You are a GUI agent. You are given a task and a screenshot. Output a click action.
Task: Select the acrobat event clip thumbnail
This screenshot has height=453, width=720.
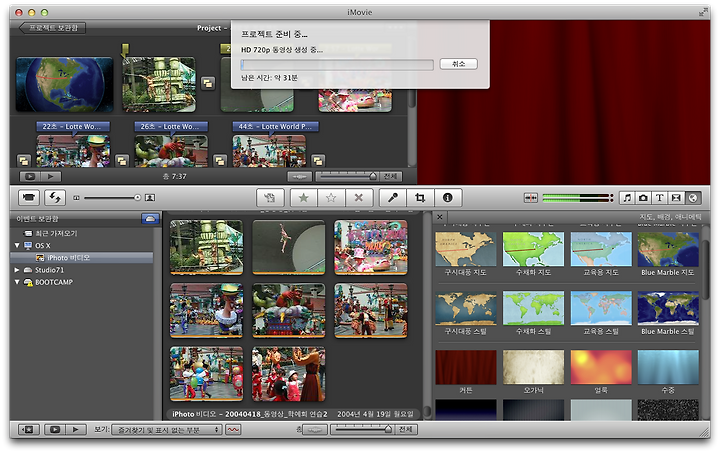pos(289,247)
